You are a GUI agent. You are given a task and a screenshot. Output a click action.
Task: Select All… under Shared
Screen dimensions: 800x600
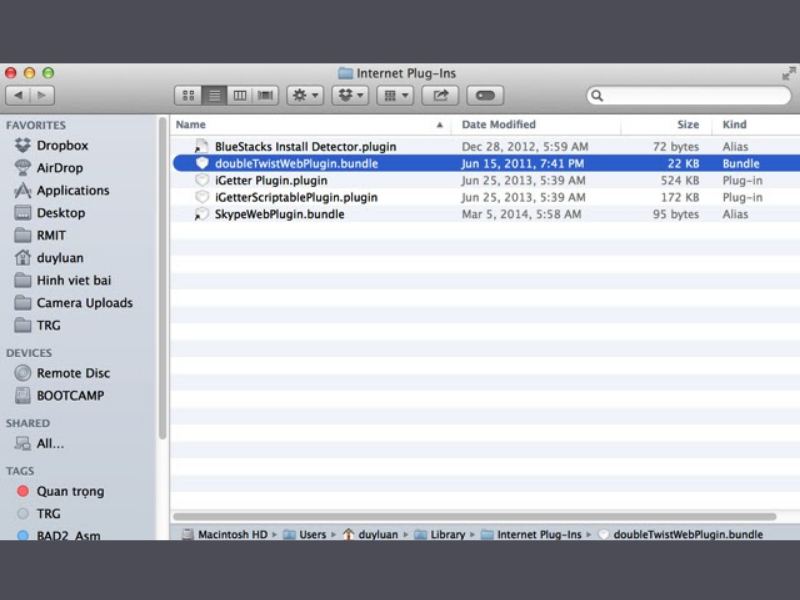click(x=50, y=443)
